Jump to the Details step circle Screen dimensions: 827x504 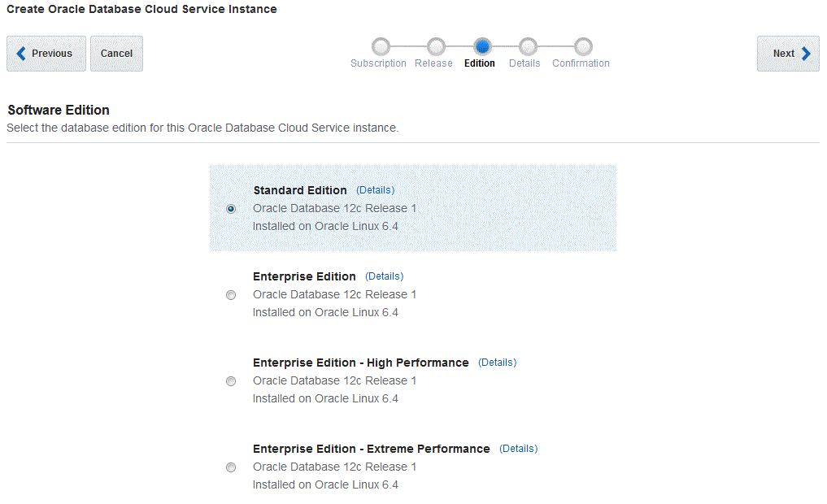click(x=528, y=46)
